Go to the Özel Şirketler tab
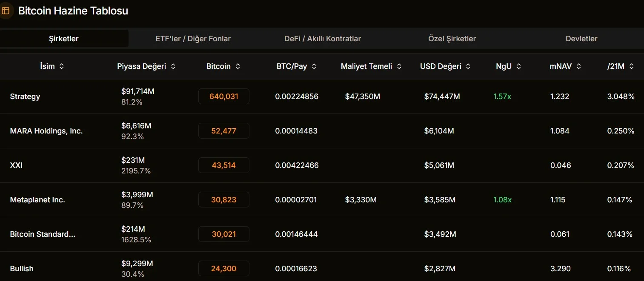This screenshot has height=281, width=644. 452,39
